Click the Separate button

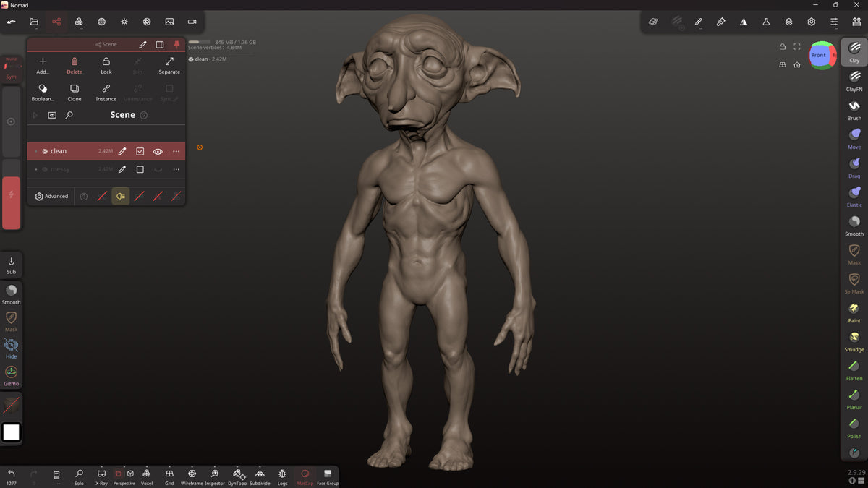169,65
